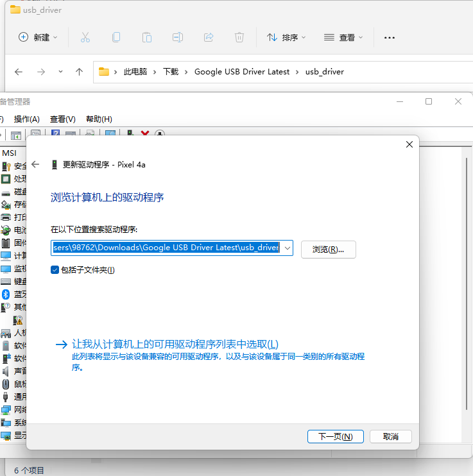Open recent locations chevron beside forward arrow

point(60,72)
